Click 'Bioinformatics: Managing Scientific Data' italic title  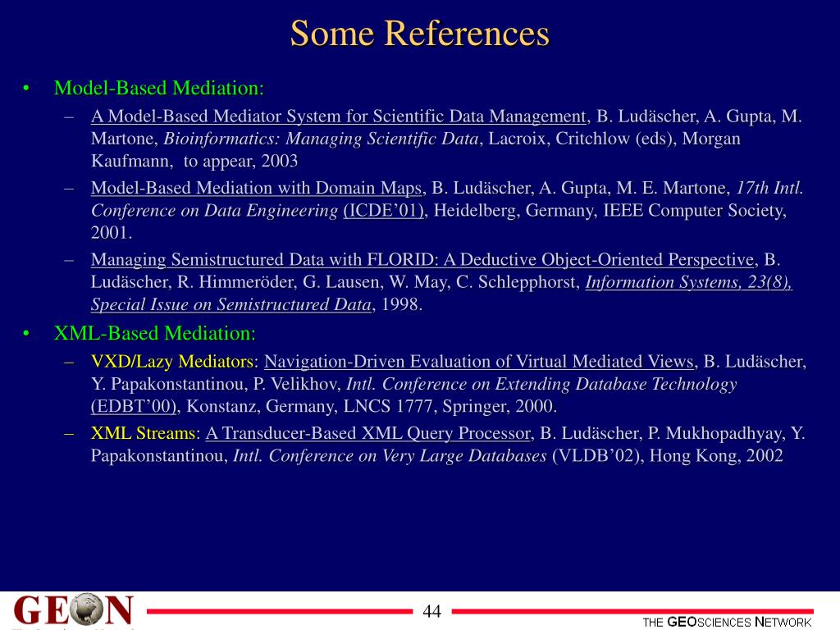tap(321, 139)
